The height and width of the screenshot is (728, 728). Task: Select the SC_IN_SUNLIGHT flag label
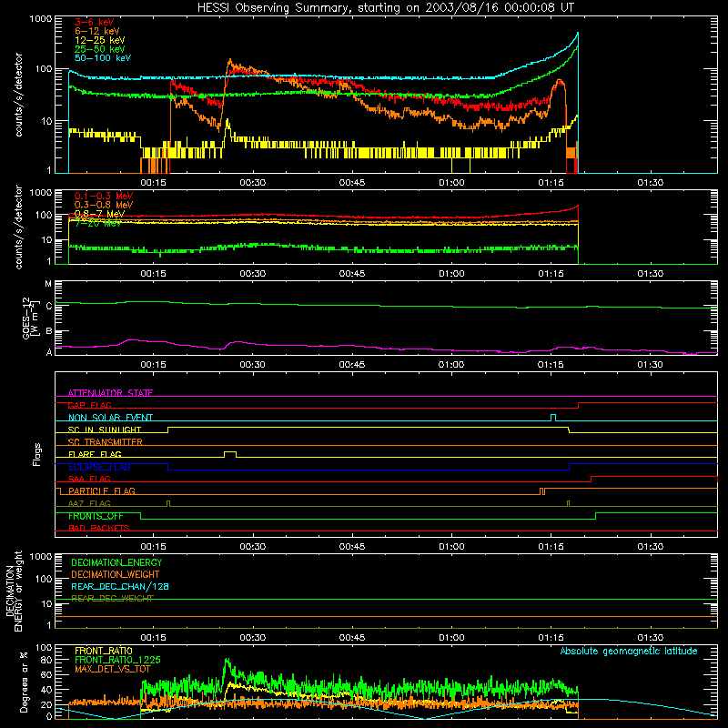pos(105,430)
